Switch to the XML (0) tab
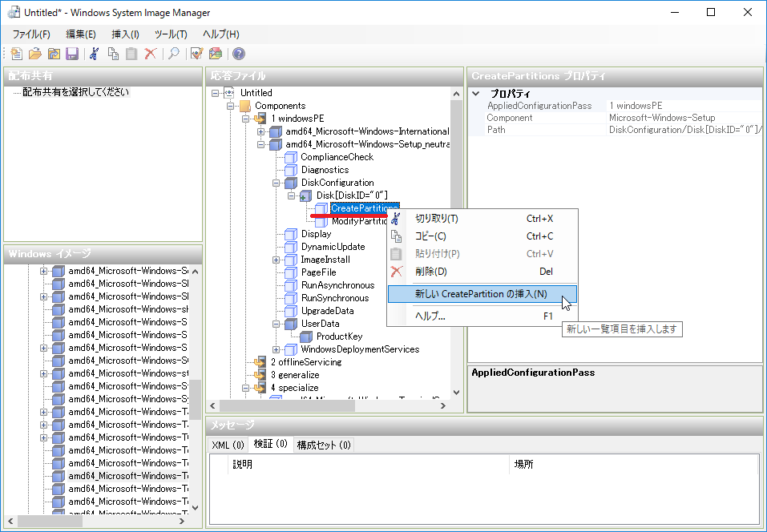This screenshot has width=767, height=532. pyautogui.click(x=228, y=445)
